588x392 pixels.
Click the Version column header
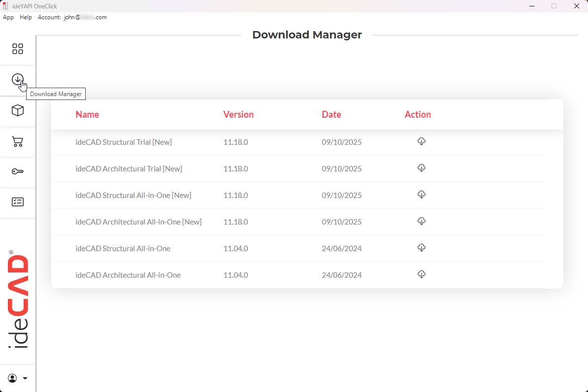238,115
